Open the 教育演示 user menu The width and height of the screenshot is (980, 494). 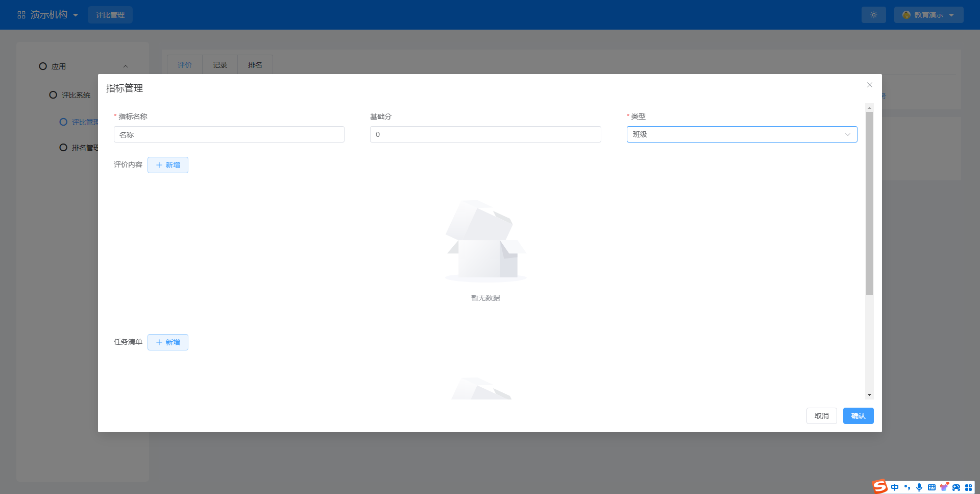929,15
